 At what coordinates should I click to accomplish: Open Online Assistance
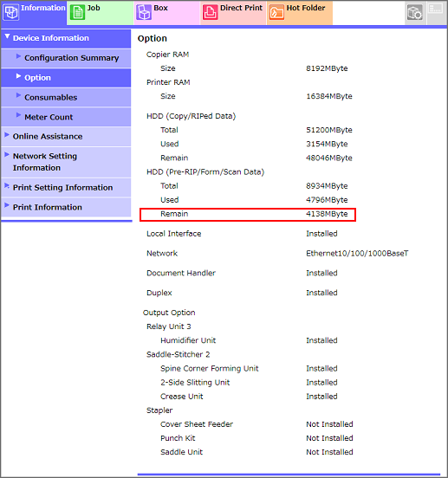(x=66, y=137)
